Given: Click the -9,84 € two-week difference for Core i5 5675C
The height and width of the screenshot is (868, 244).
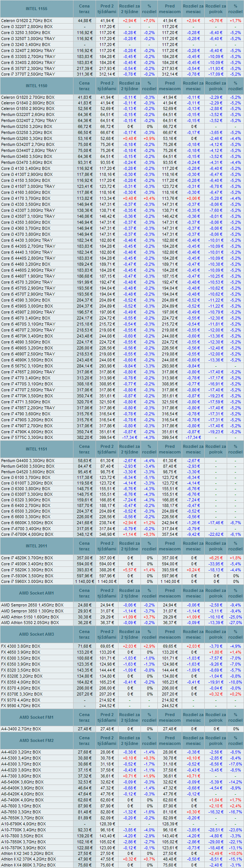Looking at the screenshot, I should [130, 366].
